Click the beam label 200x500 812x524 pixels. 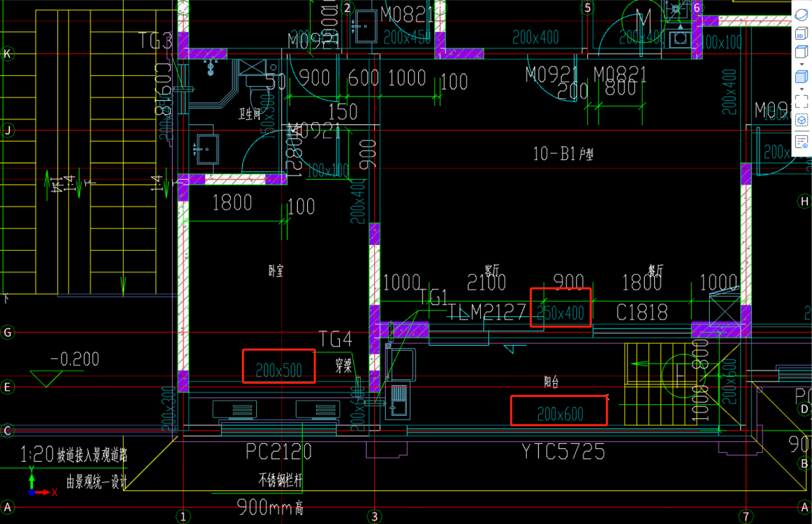pyautogui.click(x=279, y=370)
